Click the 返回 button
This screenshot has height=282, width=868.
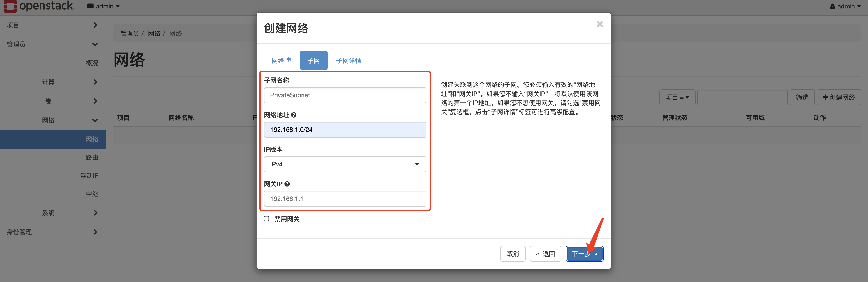click(x=545, y=254)
